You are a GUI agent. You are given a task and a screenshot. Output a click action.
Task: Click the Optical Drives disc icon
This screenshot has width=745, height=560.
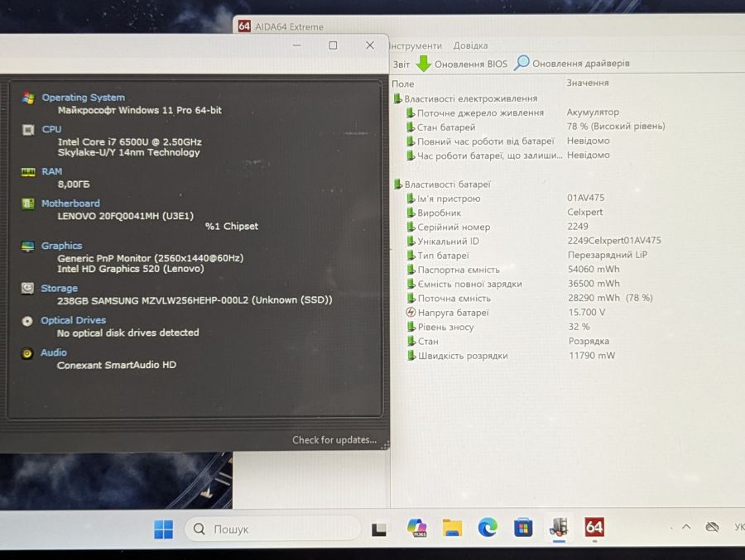(x=27, y=321)
